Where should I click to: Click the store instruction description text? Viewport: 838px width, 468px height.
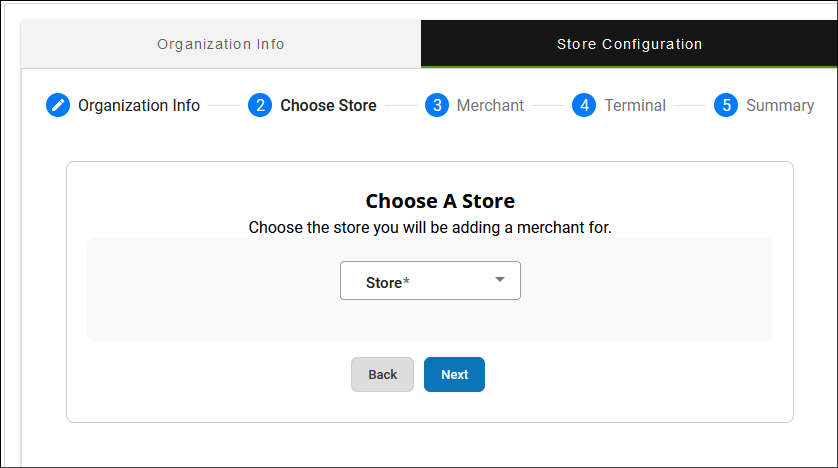tap(430, 227)
